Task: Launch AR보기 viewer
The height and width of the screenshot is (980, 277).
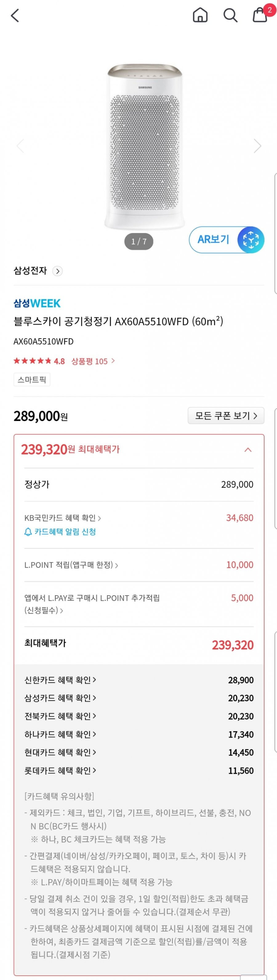Action: [227, 240]
